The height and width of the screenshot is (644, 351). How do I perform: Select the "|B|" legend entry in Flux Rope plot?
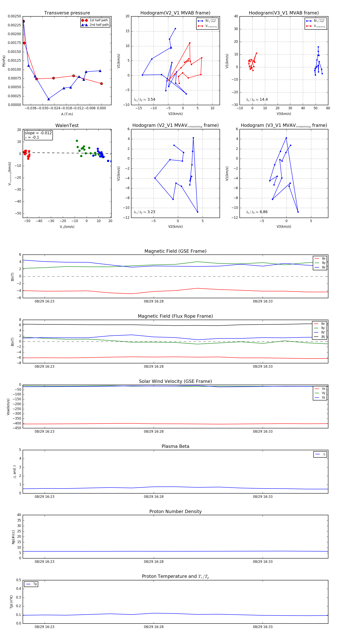point(320,337)
